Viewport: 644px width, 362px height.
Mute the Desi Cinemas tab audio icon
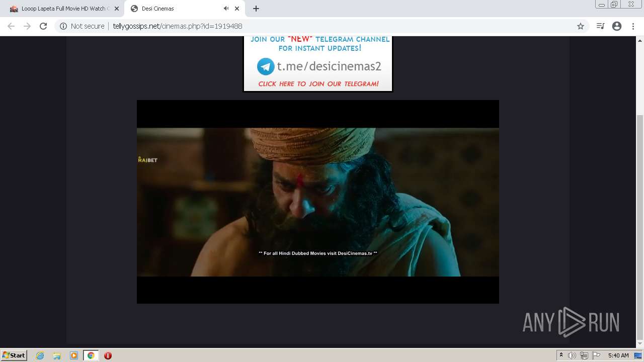[226, 9]
